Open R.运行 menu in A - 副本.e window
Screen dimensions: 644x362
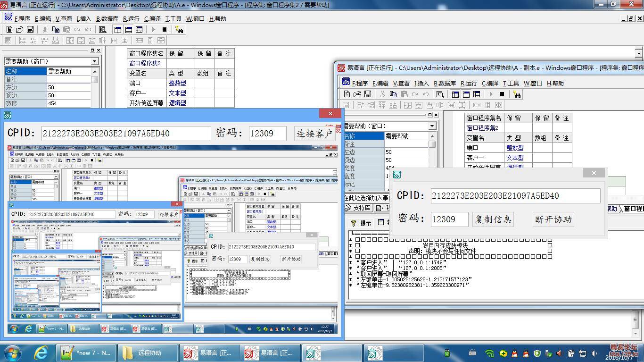(469, 84)
